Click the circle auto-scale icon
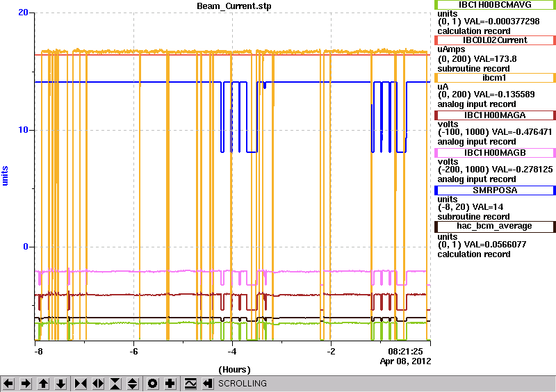The image size is (556, 392). (153, 384)
